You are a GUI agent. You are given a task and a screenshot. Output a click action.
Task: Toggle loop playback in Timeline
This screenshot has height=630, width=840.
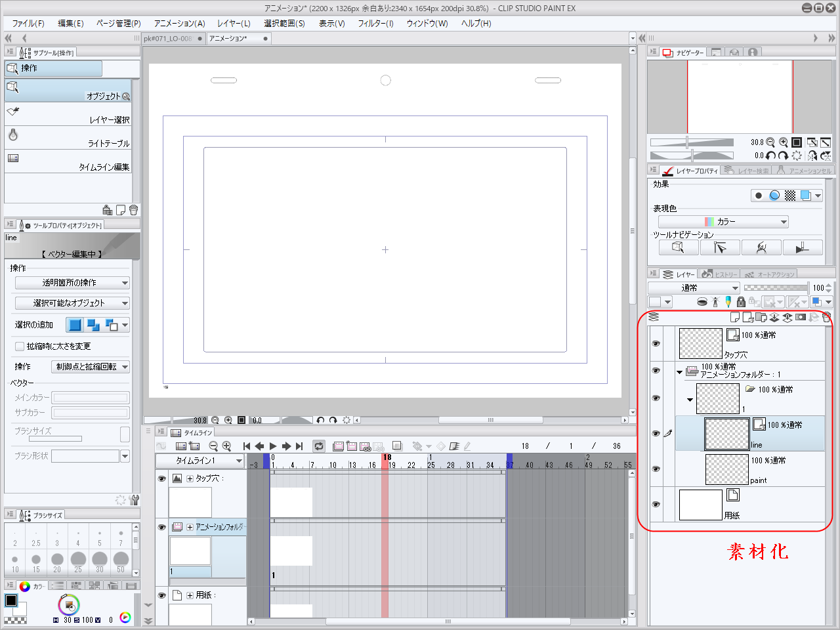coord(319,446)
